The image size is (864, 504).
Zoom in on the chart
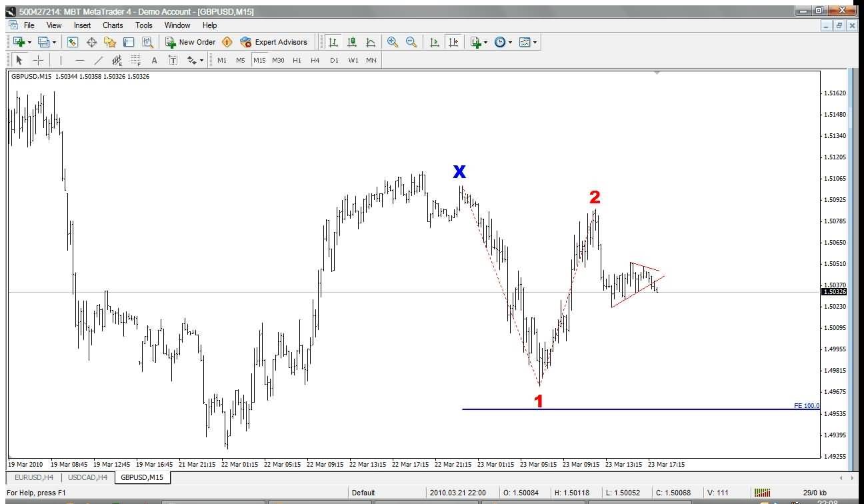[393, 42]
